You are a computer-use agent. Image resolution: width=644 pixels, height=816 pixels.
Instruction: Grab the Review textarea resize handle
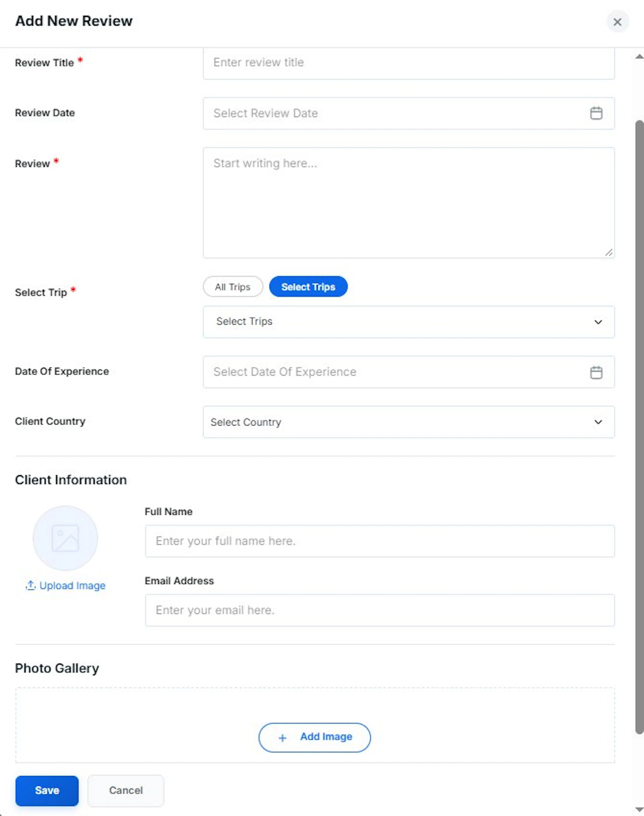(609, 252)
